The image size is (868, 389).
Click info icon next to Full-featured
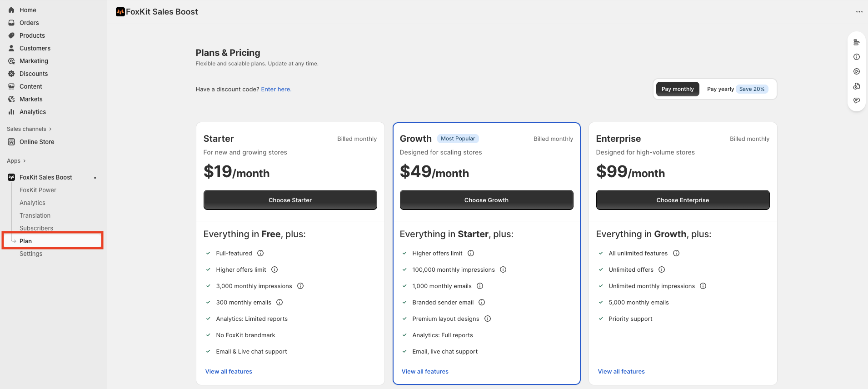coord(260,253)
